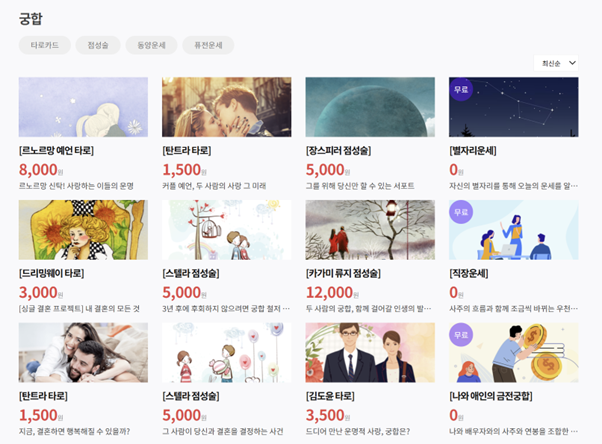Open the 르노르망 예언 타로 thumbnail
The width and height of the screenshot is (602, 444).
[83, 107]
